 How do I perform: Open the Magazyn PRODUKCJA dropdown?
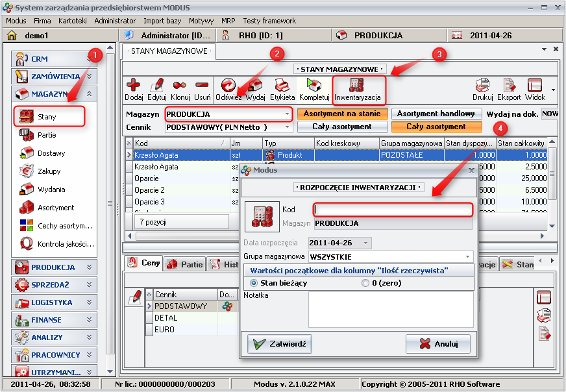(x=287, y=114)
